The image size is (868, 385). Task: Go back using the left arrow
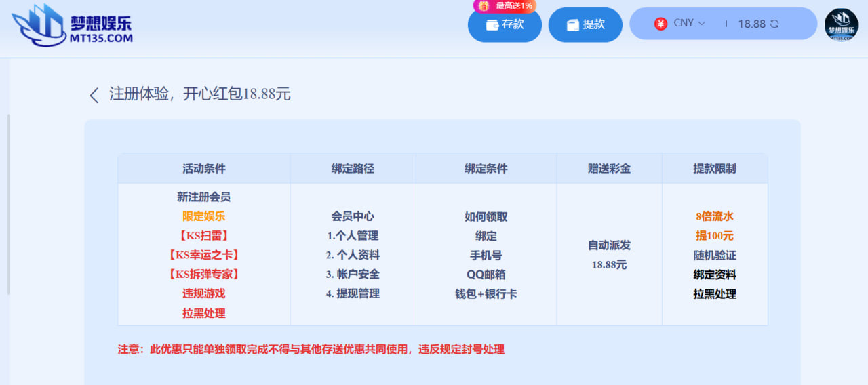(x=94, y=95)
